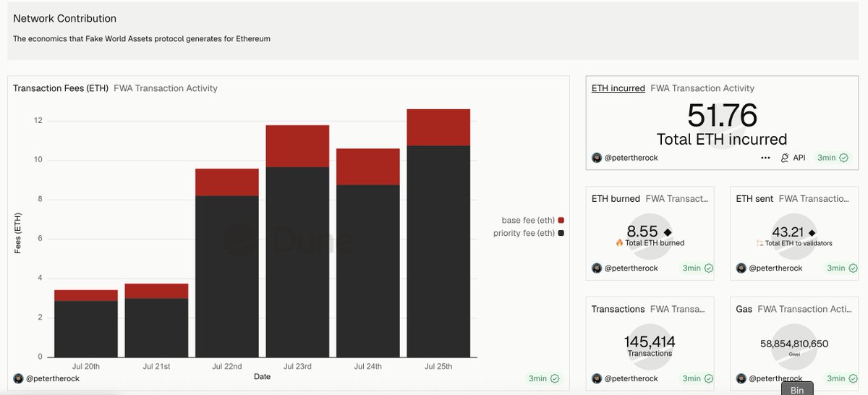Screen dimensions: 868x395
Task: Click petertherock avatar on ETH sent card
Action: 741,268
